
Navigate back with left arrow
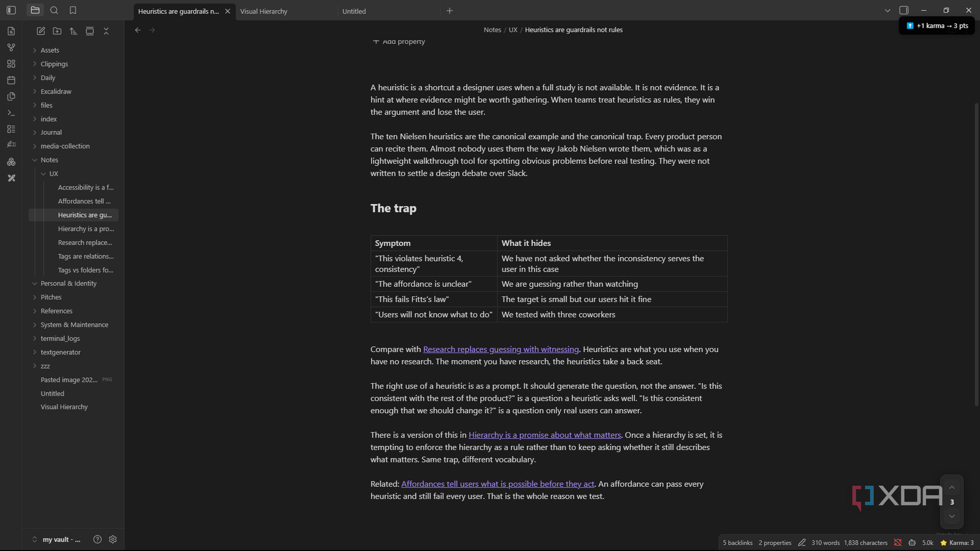[x=138, y=30]
